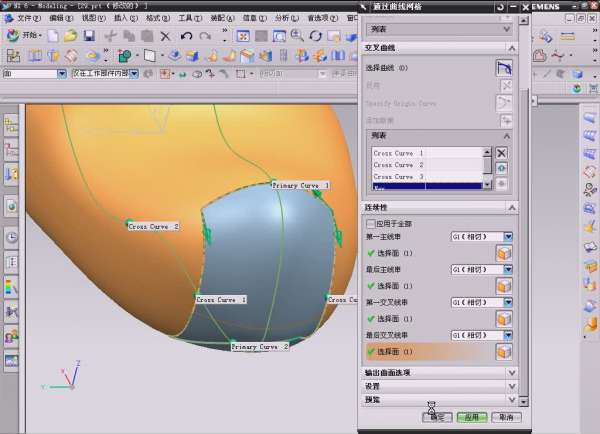The height and width of the screenshot is (434, 600).
Task: Open 最后交叉线串 G1 continuity dropdown
Action: coord(508,334)
